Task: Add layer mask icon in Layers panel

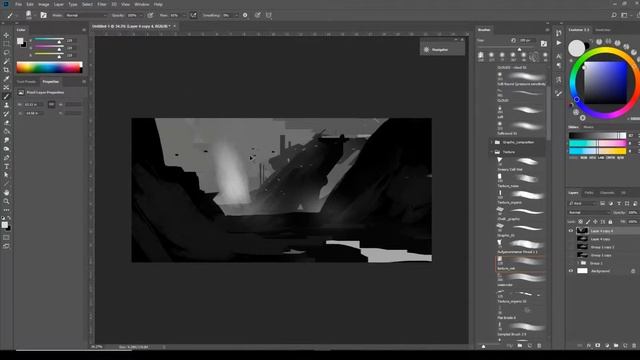Action: pos(598,345)
